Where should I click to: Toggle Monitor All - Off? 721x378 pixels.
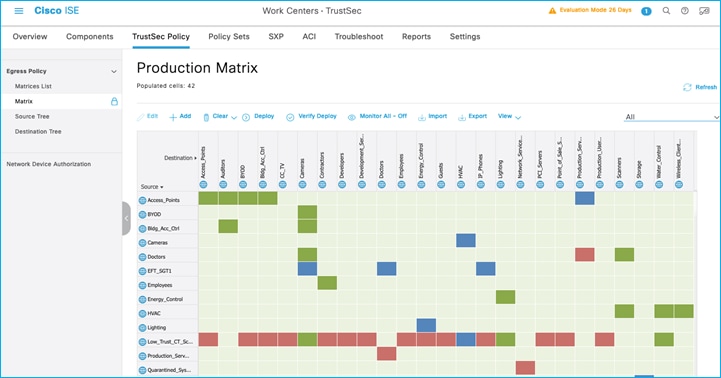click(x=377, y=116)
